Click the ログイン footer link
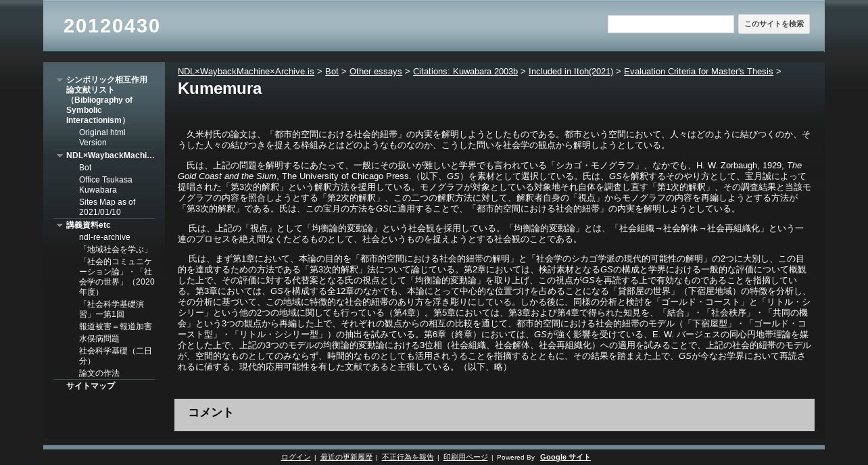The height and width of the screenshot is (465, 868). [x=295, y=458]
